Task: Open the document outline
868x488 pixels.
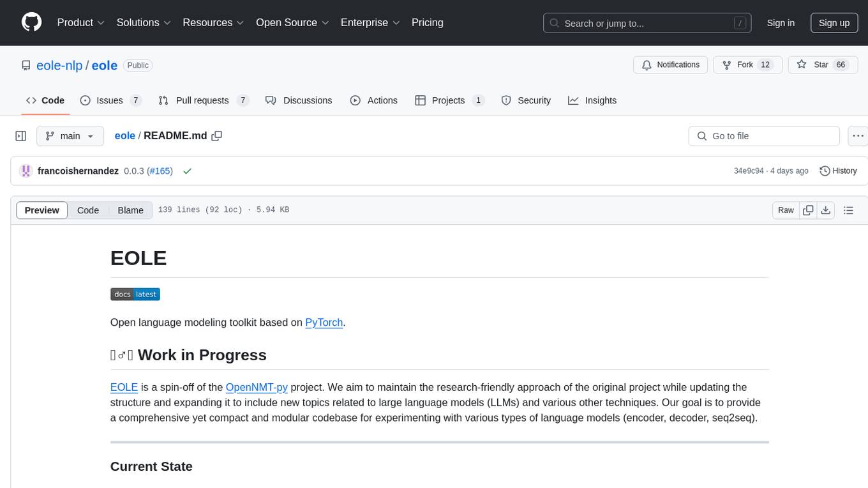Action: (848, 210)
